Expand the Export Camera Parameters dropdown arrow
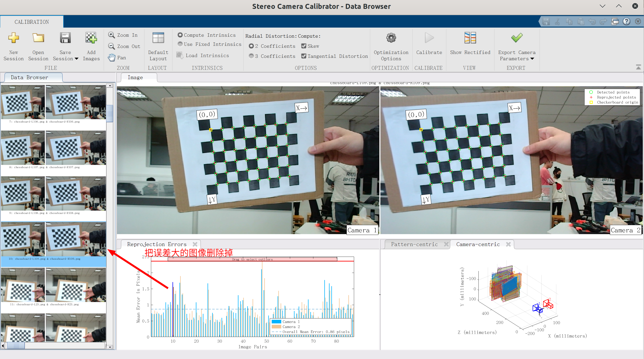The height and width of the screenshot is (359, 644). pyautogui.click(x=532, y=59)
